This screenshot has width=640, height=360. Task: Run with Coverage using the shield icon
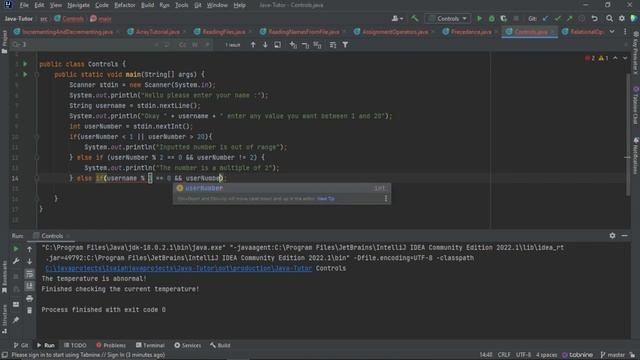coord(504,18)
